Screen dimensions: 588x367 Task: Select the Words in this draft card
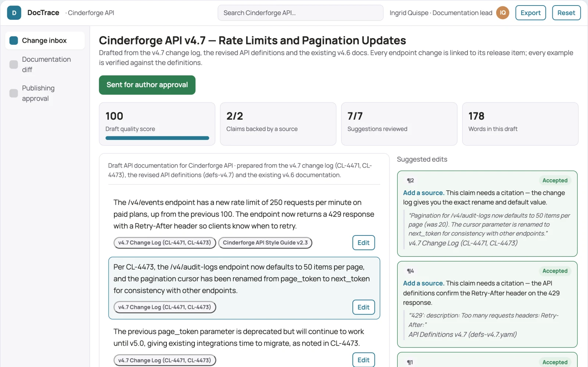[520, 124]
